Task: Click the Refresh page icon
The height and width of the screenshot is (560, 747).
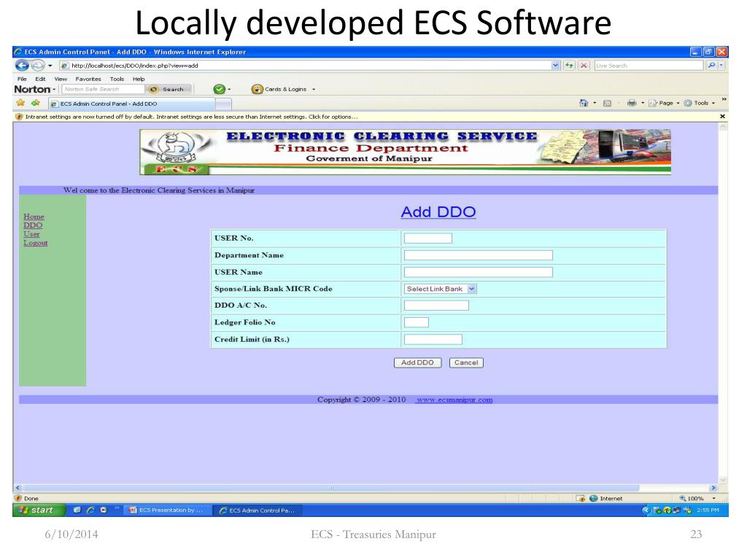Action: 569,65
